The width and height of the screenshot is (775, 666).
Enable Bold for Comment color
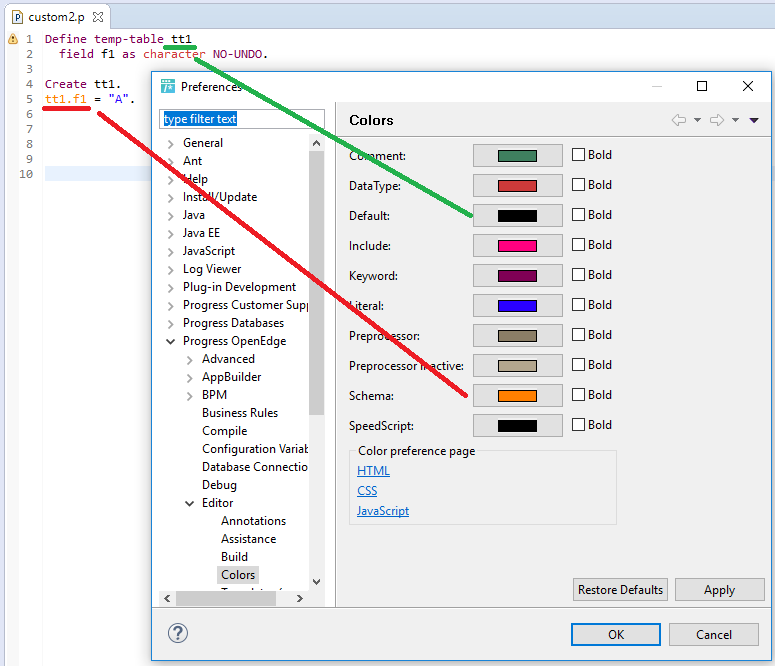point(578,155)
